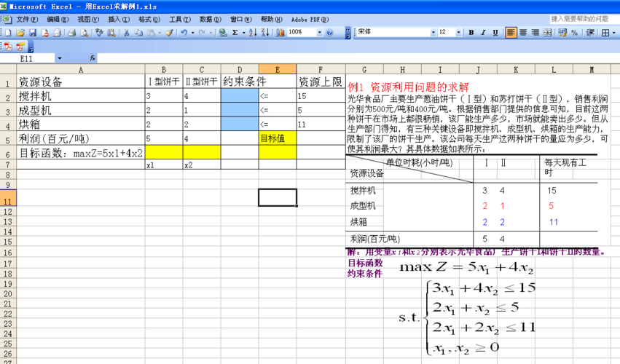Click the second Adobe PDF email icon
The width and height of the screenshot is (620, 364).
(20, 47)
